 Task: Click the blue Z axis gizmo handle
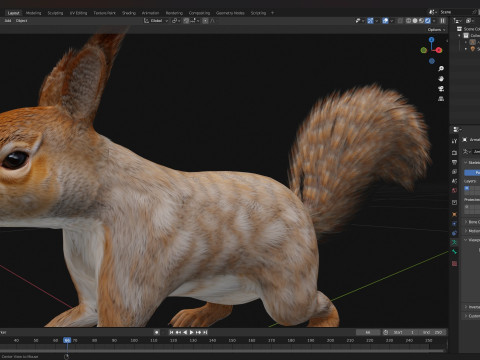pyautogui.click(x=432, y=40)
